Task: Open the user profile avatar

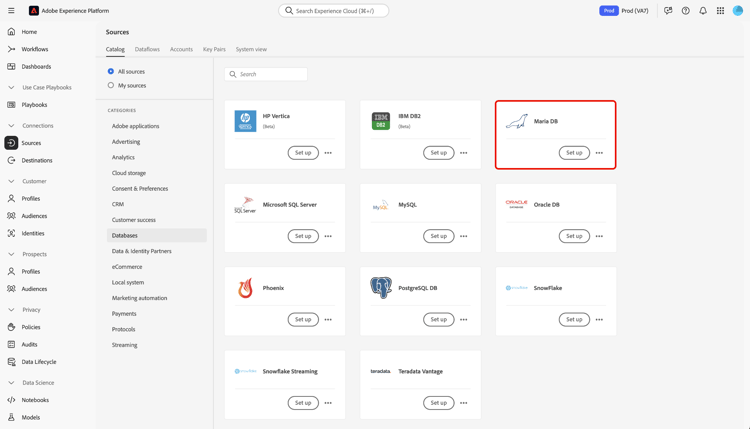Action: (x=738, y=11)
